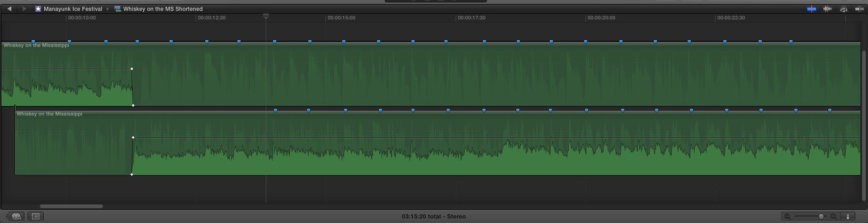Toggle audio skimming waveform button
Viewport: 868px width, 223px height.
[x=827, y=9]
